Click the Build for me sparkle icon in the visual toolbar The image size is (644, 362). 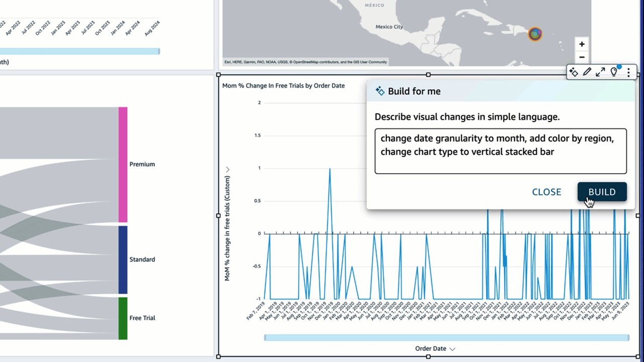[x=574, y=72]
